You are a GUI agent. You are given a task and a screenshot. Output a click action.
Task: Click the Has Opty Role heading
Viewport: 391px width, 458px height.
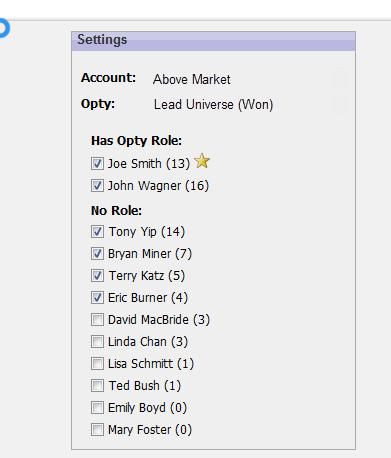137,141
